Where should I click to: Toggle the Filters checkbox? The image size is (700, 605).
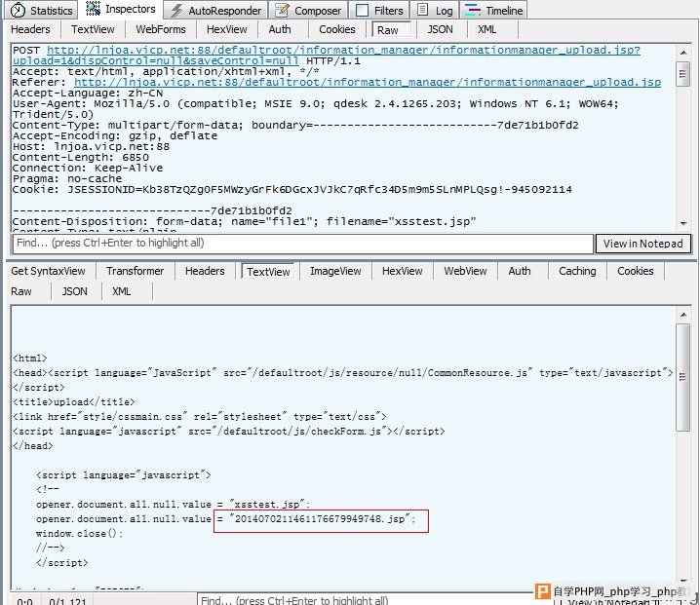[362, 11]
